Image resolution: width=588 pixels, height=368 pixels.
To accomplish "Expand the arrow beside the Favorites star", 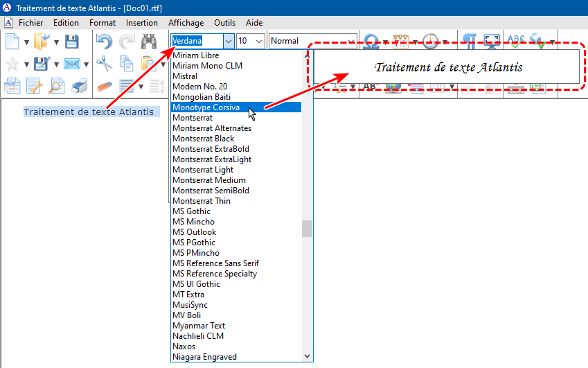I will tap(26, 65).
